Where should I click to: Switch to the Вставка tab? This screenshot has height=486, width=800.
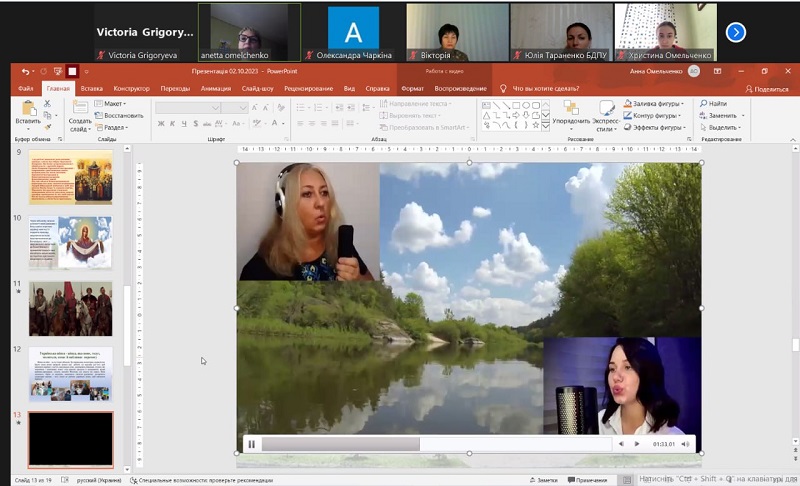pos(92,89)
